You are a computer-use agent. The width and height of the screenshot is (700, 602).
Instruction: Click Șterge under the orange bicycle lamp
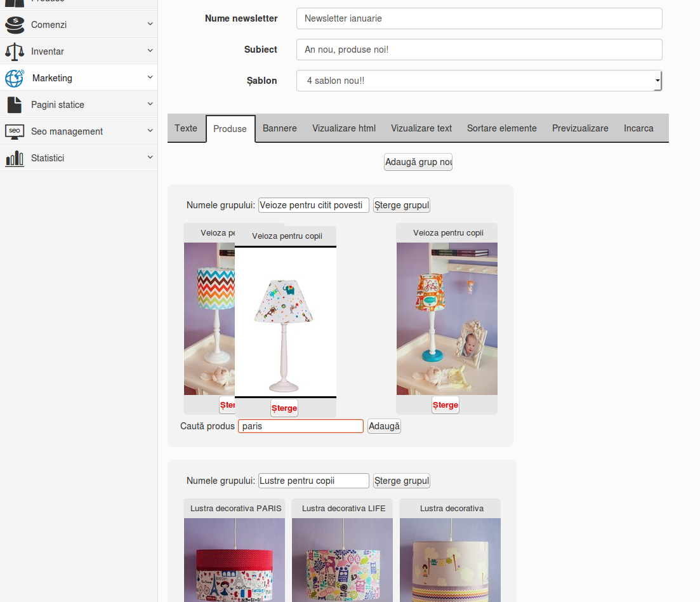446,405
